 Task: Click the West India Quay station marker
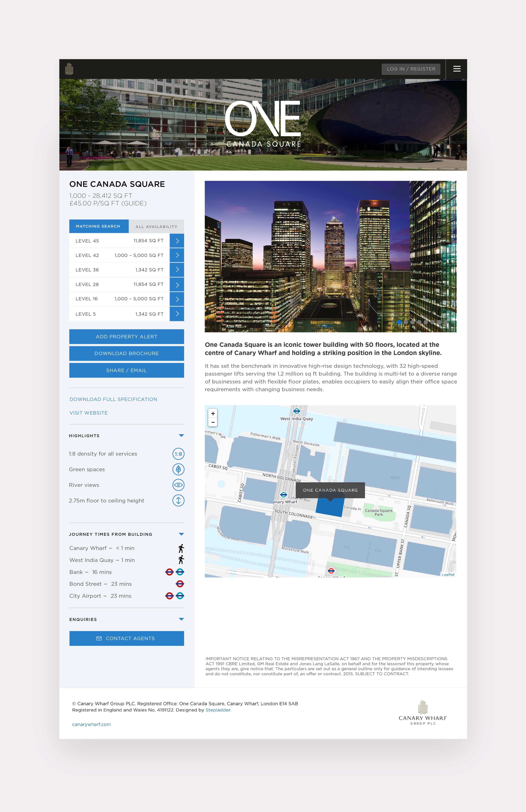click(297, 411)
